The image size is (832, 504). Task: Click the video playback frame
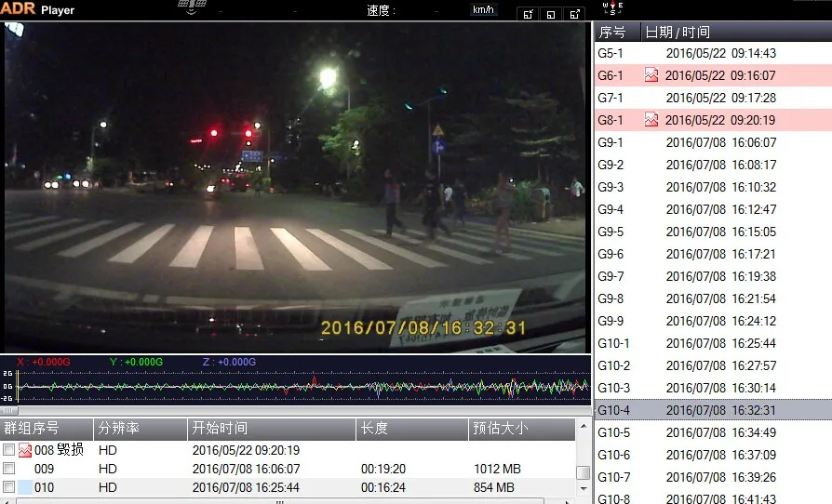pos(295,187)
